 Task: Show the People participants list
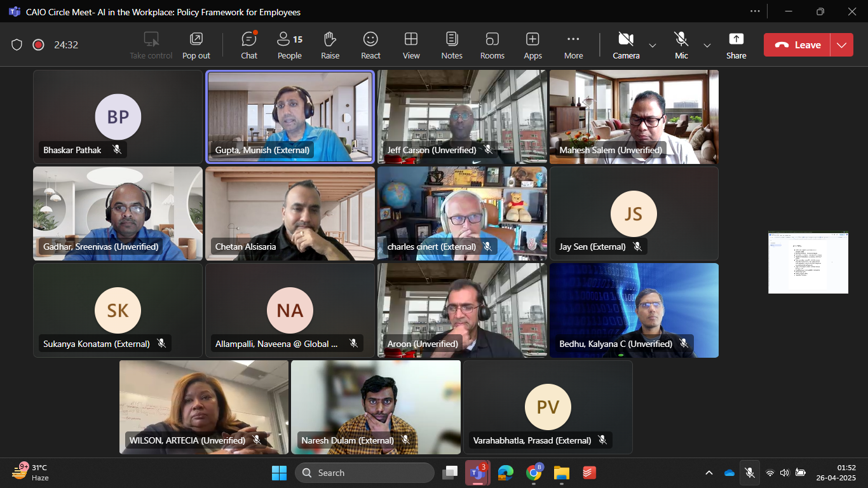tap(289, 45)
